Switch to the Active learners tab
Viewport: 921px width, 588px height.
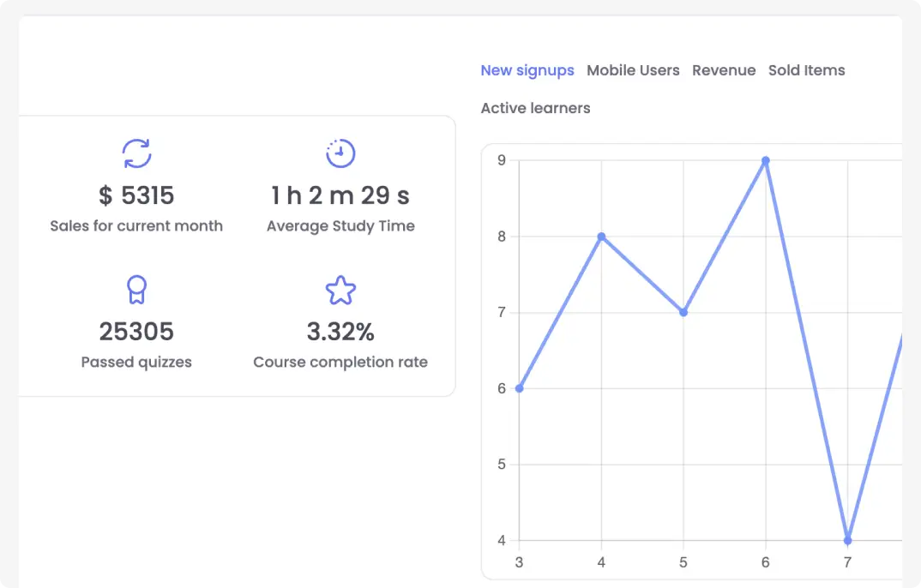pyautogui.click(x=536, y=108)
